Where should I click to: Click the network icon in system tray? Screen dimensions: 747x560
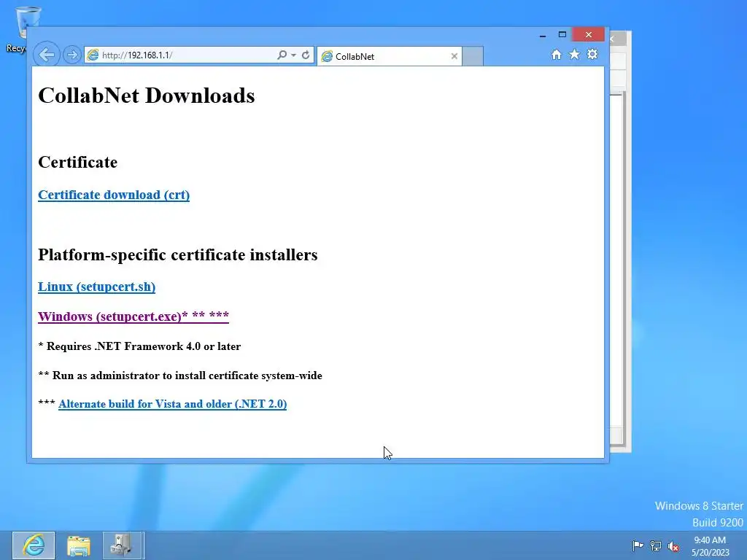[x=656, y=546]
